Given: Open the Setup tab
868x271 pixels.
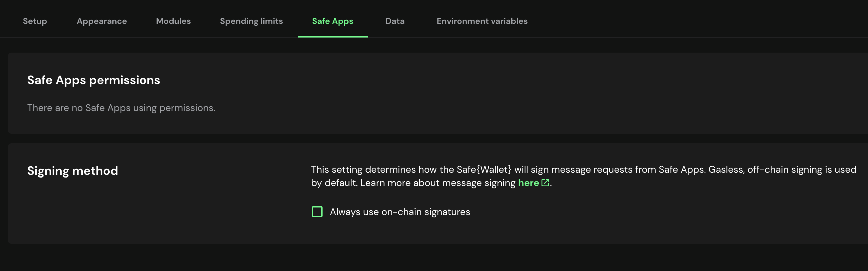Looking at the screenshot, I should point(35,21).
